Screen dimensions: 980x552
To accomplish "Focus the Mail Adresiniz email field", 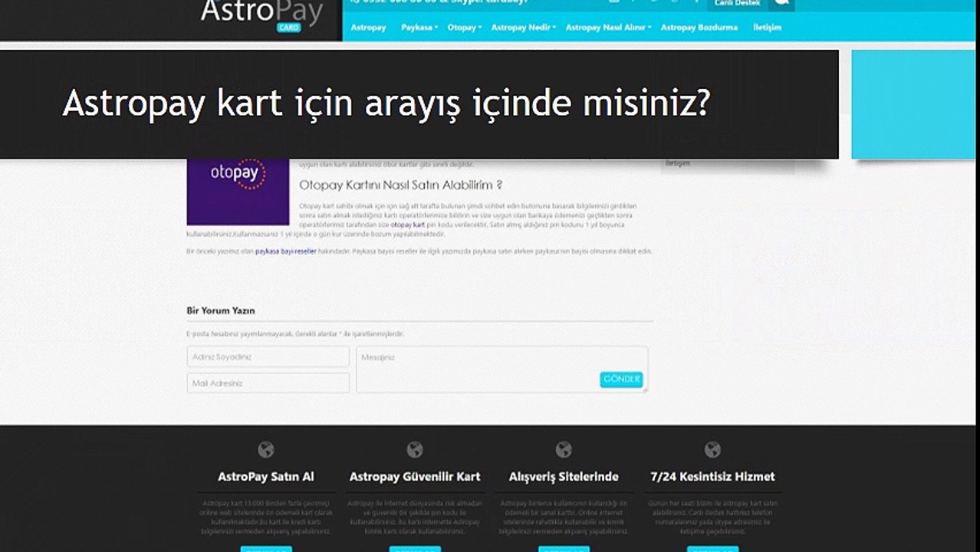I will [x=268, y=383].
